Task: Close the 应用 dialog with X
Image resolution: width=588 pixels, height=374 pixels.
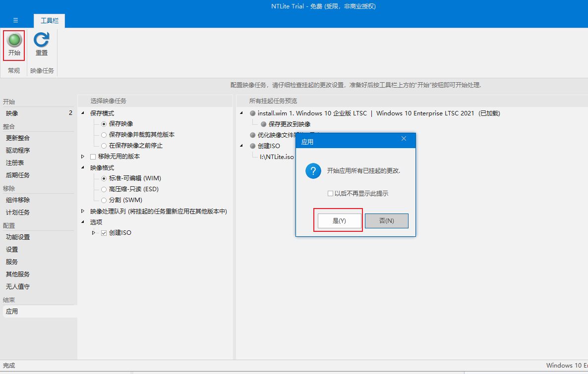Action: click(404, 139)
